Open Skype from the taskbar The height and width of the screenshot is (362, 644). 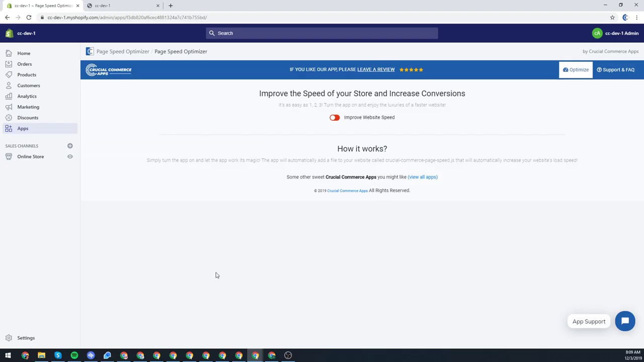58,355
